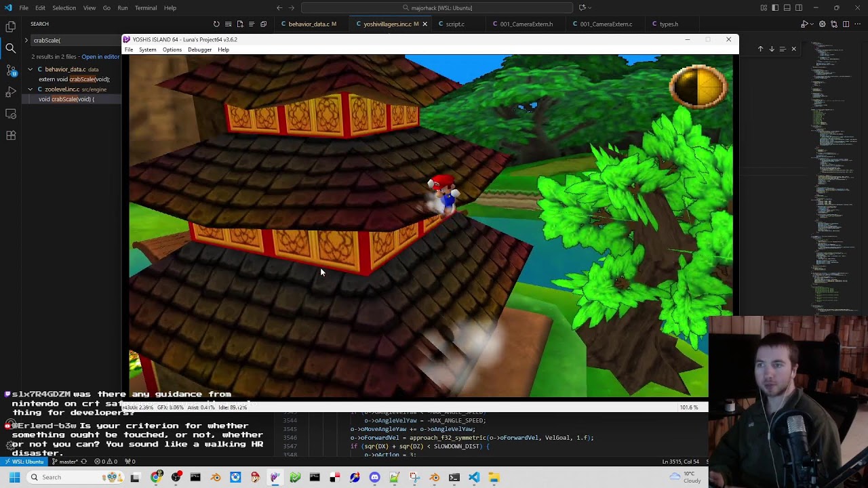The image size is (868, 488).
Task: Open Project64 Options menu
Action: pos(172,49)
